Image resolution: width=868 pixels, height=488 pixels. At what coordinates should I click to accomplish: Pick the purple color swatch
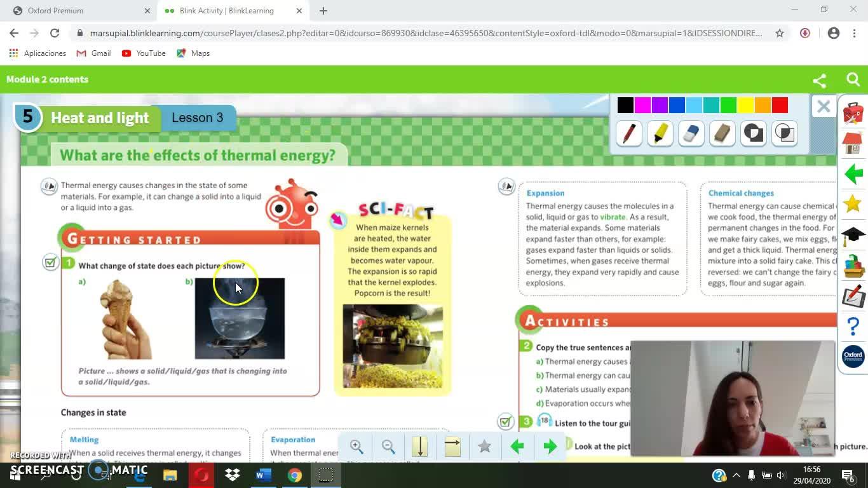pos(660,105)
